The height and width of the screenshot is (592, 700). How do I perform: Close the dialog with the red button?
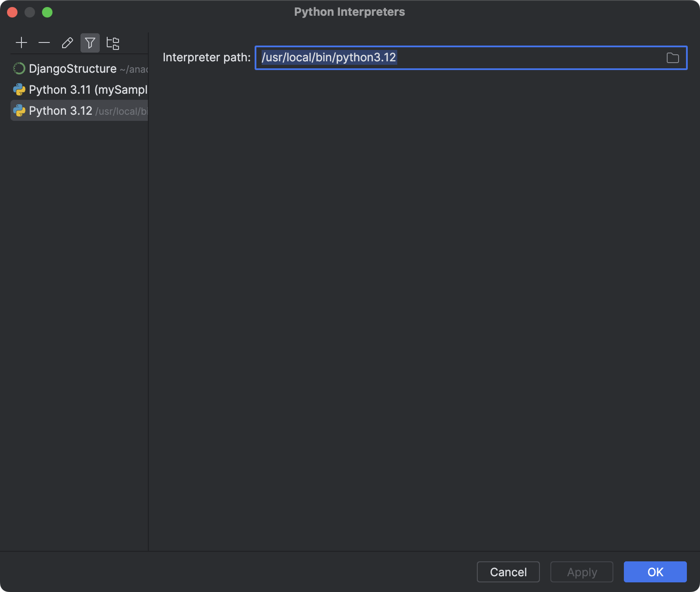13,12
